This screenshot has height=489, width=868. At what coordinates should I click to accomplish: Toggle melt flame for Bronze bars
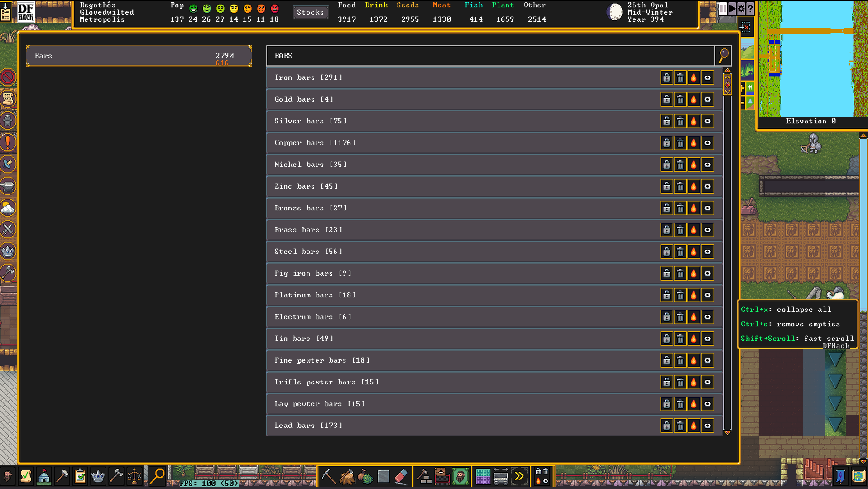tap(694, 208)
